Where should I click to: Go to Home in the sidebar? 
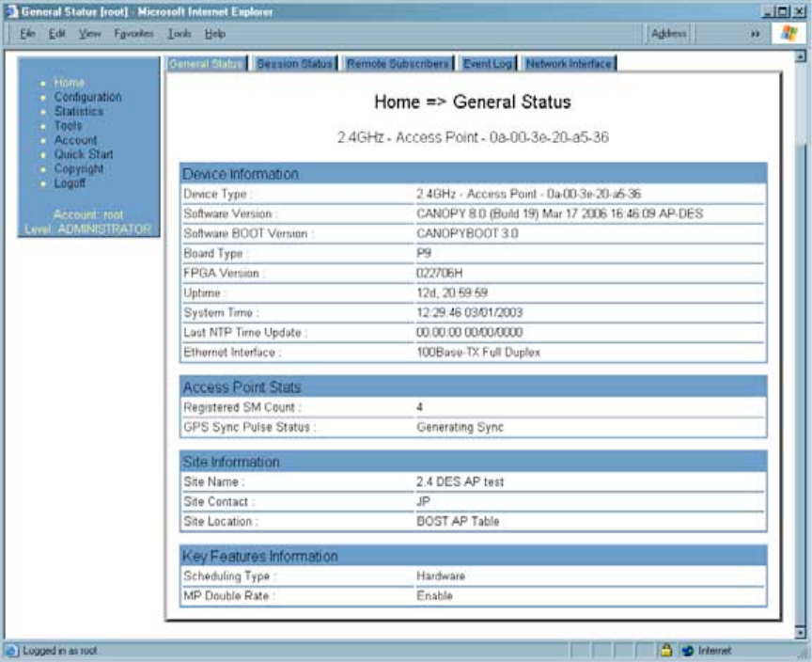coord(70,83)
